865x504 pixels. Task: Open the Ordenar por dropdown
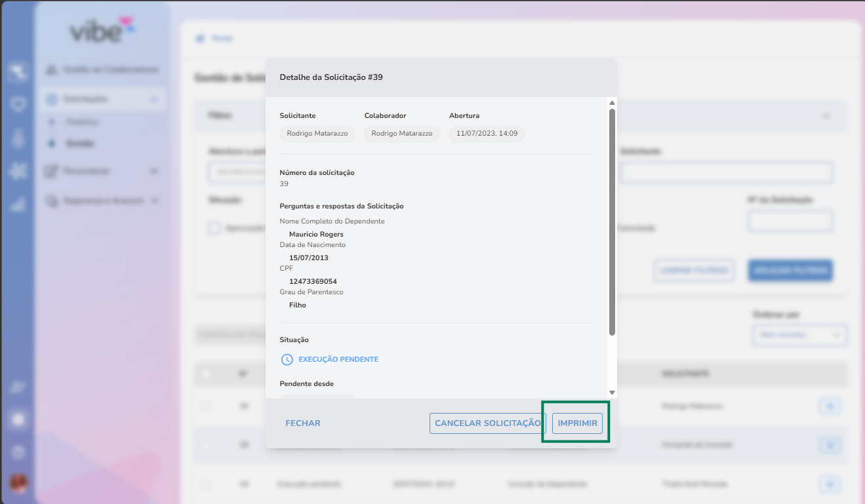pos(799,335)
